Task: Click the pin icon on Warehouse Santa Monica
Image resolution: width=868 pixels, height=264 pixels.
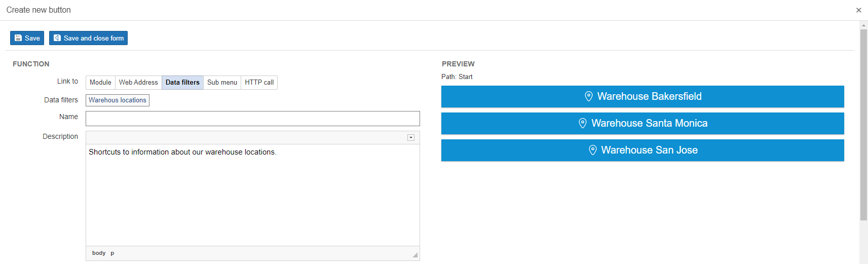Action: pos(583,123)
